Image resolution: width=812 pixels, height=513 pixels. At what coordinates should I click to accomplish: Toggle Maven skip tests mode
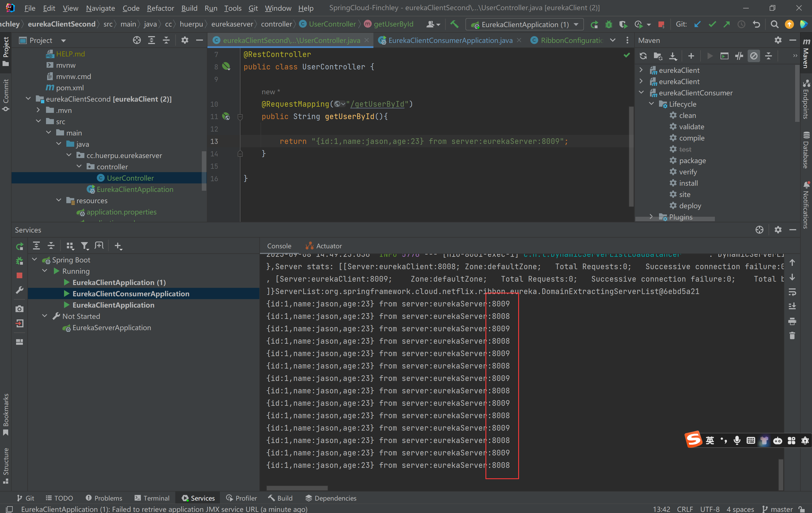pos(754,56)
